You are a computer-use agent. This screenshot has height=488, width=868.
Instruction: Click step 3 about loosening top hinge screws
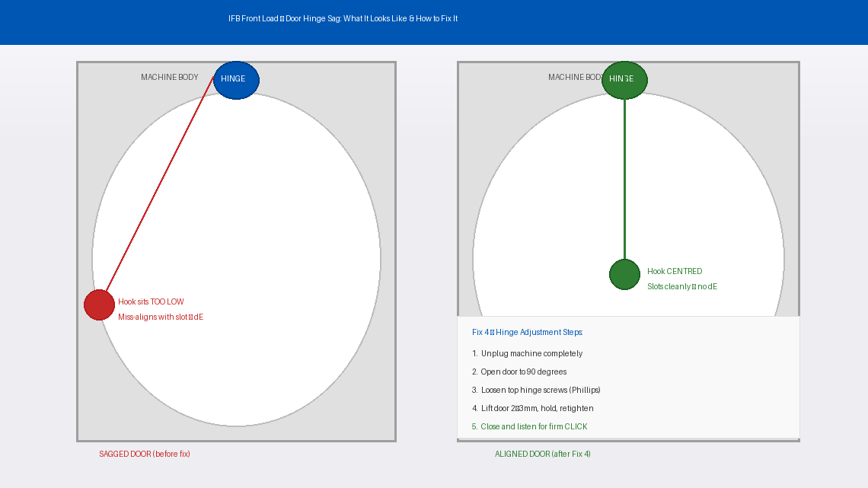[x=536, y=391]
